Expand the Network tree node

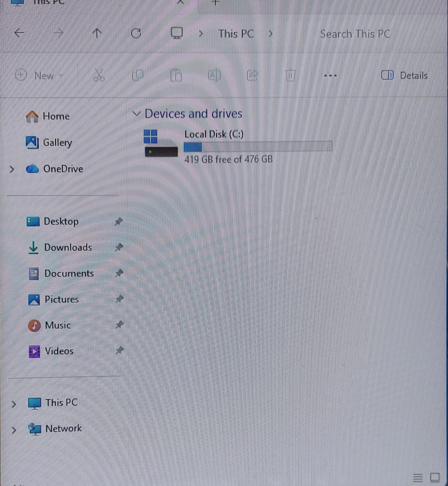14,430
